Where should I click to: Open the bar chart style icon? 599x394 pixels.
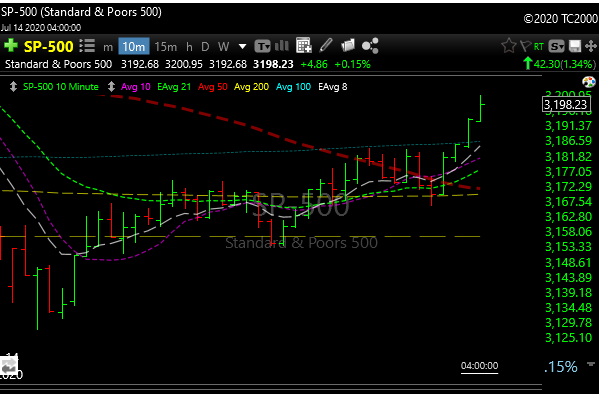tap(282, 46)
